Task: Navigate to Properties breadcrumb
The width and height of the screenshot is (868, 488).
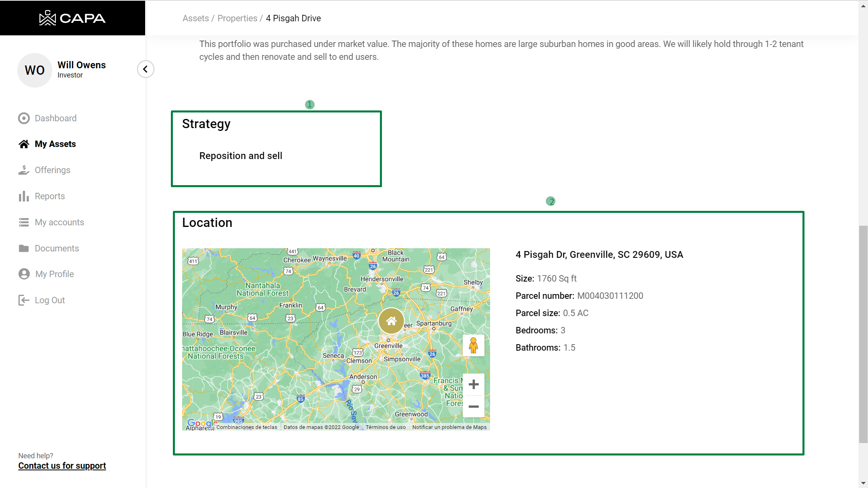Action: pos(237,18)
